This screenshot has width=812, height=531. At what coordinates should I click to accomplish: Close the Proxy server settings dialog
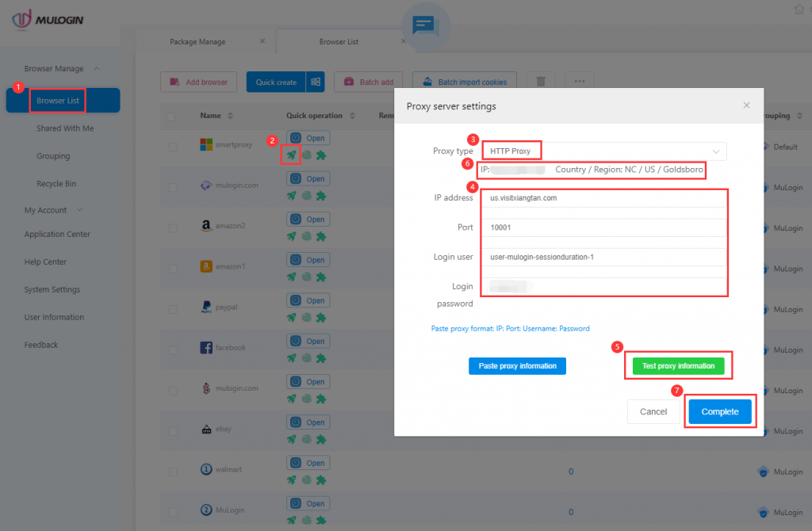coord(745,105)
